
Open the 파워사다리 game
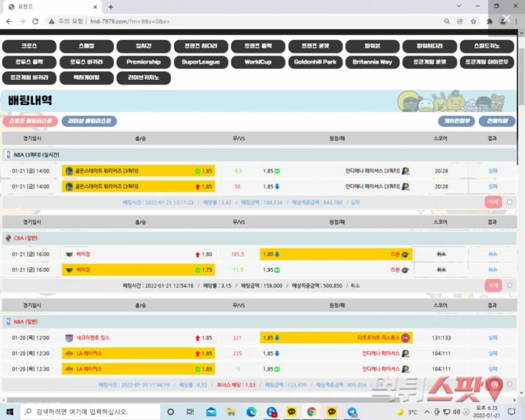click(x=429, y=47)
